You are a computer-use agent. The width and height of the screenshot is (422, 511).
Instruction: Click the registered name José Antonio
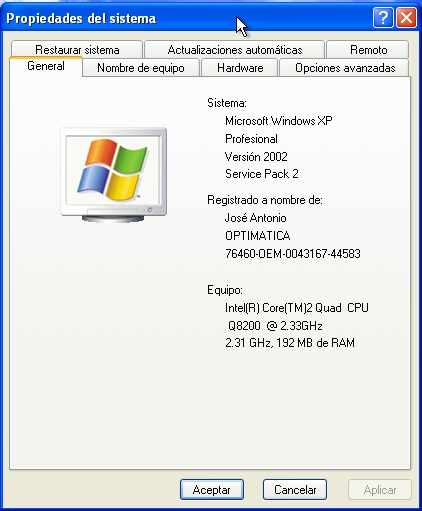point(256,218)
